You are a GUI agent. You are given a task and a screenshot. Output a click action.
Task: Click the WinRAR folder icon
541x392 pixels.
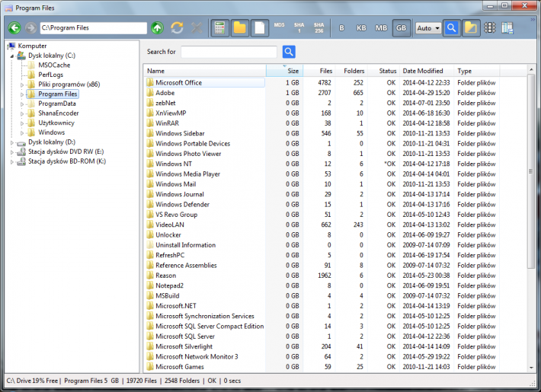pyautogui.click(x=150, y=123)
